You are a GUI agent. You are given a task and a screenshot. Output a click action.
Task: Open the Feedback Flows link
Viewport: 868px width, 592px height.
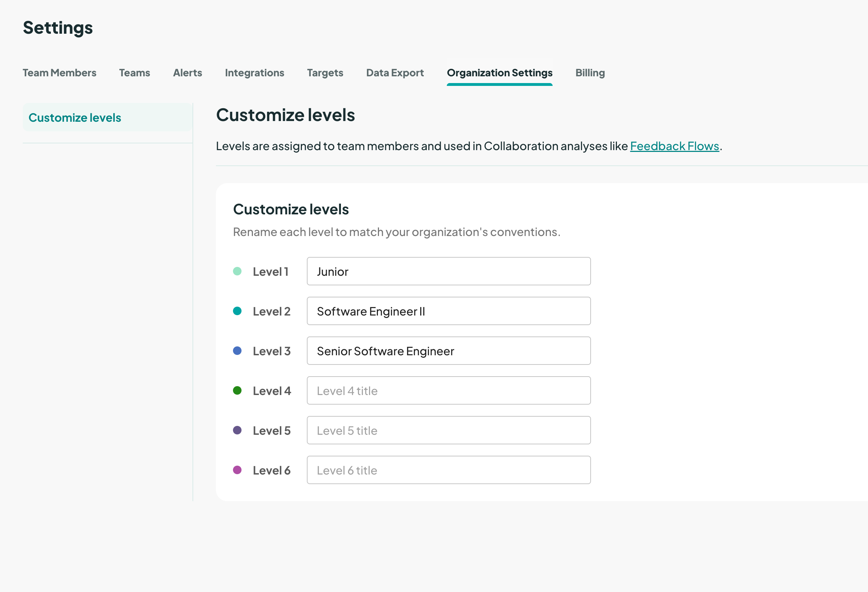pyautogui.click(x=674, y=146)
